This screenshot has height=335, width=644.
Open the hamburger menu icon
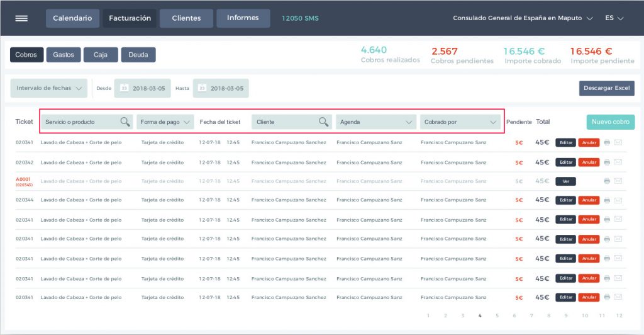point(21,18)
